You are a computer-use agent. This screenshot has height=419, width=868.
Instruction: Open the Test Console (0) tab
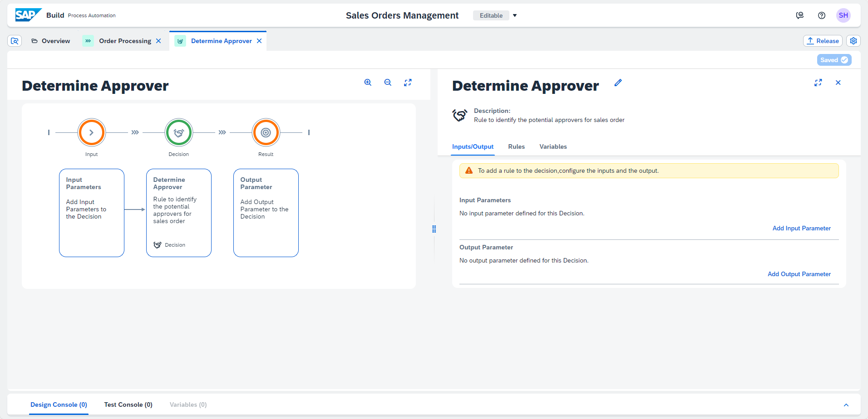click(x=128, y=404)
